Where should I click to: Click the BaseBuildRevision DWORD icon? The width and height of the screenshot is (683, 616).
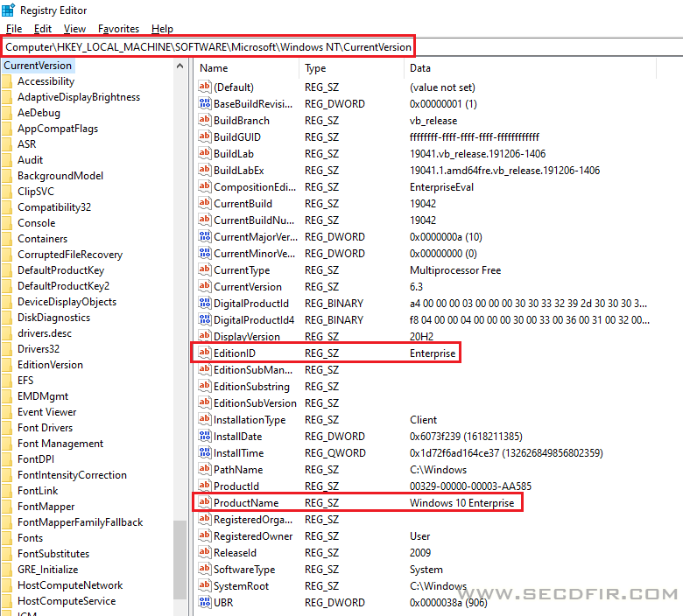(205, 103)
